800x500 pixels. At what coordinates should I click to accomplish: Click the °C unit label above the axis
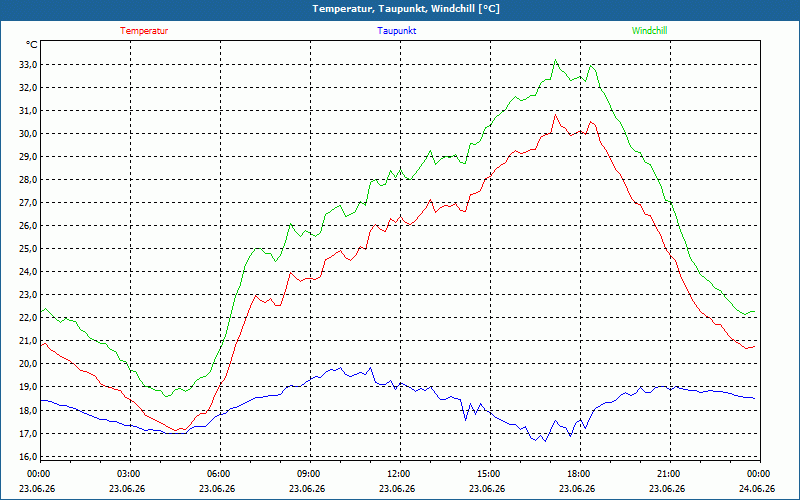[32, 45]
